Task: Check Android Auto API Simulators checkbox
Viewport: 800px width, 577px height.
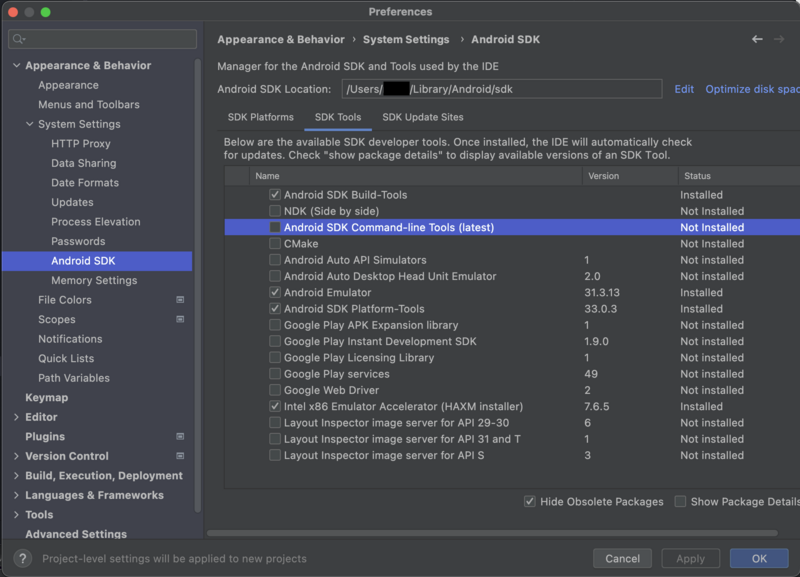Action: click(x=275, y=260)
